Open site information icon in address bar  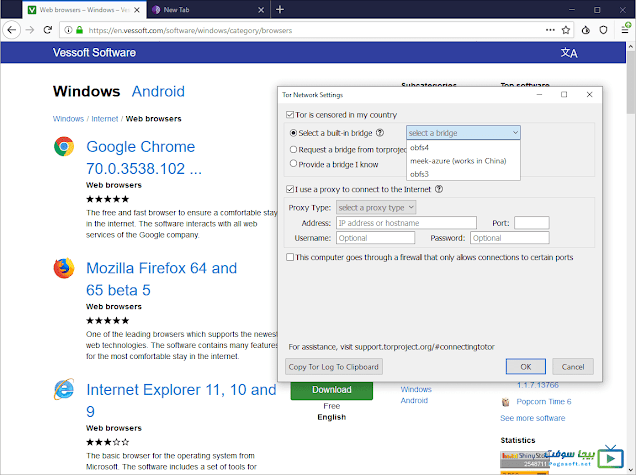click(x=69, y=30)
